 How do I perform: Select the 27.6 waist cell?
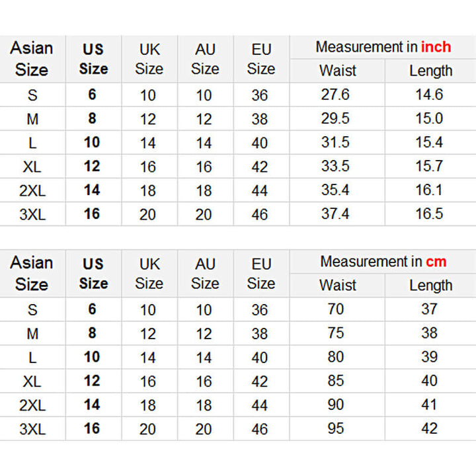[335, 95]
